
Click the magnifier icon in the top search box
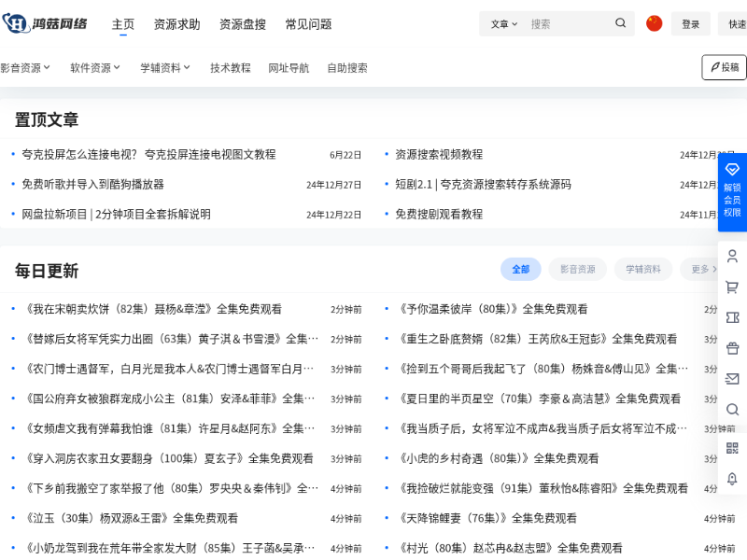(x=621, y=23)
